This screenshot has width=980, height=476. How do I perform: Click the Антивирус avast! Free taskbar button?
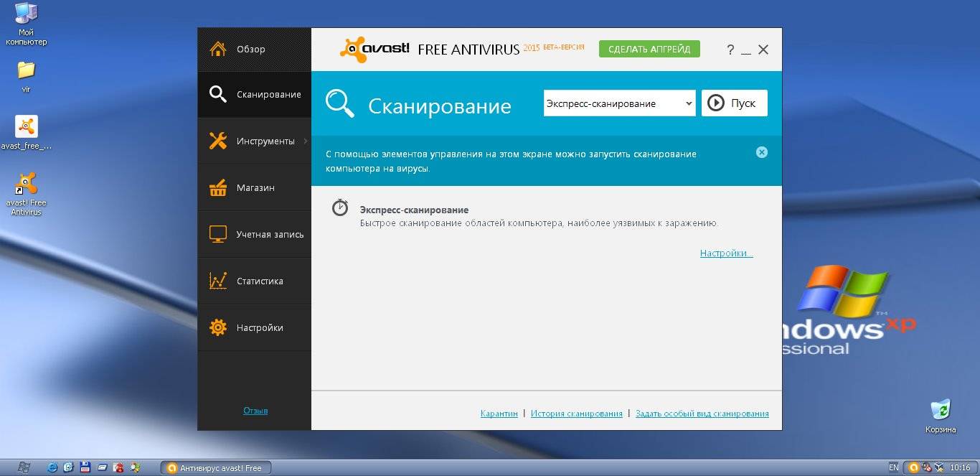pos(216,467)
